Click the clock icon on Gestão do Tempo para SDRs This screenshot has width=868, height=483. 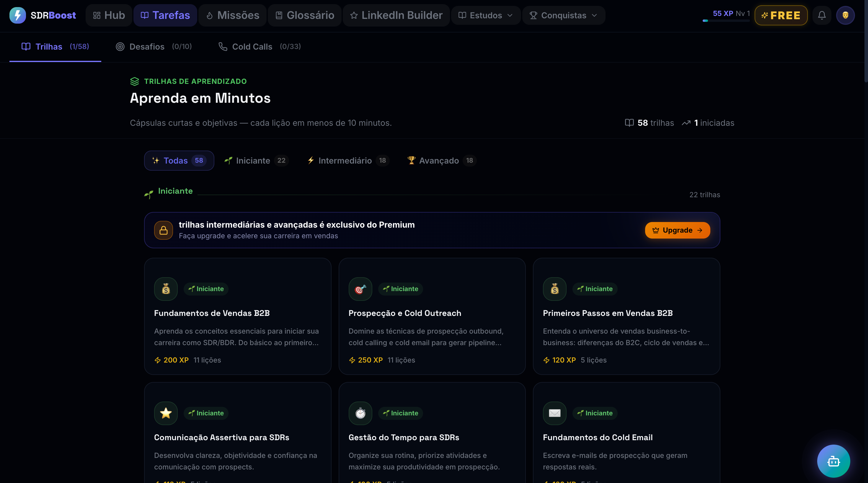coord(360,413)
